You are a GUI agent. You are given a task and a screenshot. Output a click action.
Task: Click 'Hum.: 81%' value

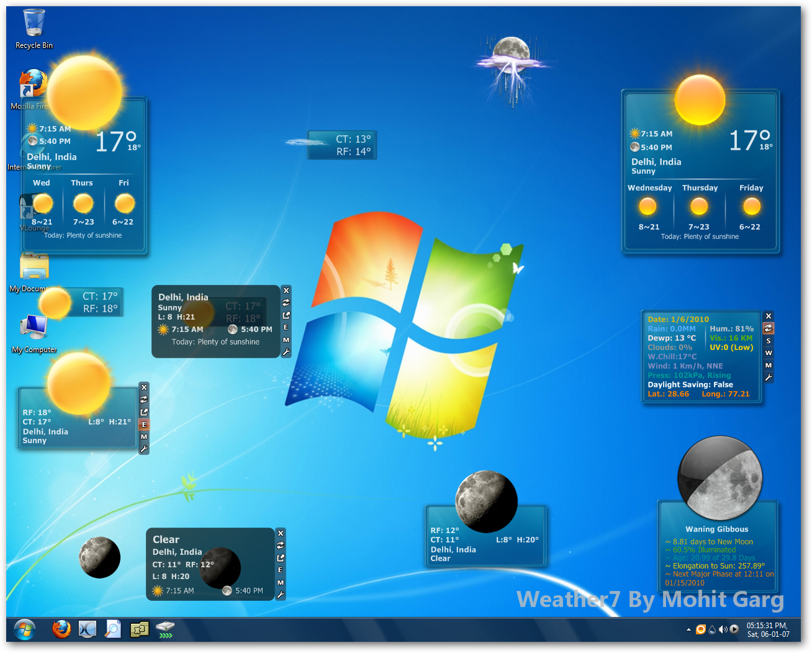coord(731,329)
